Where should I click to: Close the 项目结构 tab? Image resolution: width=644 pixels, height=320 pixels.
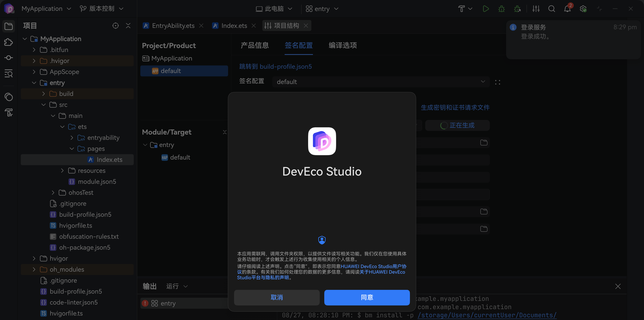(306, 26)
